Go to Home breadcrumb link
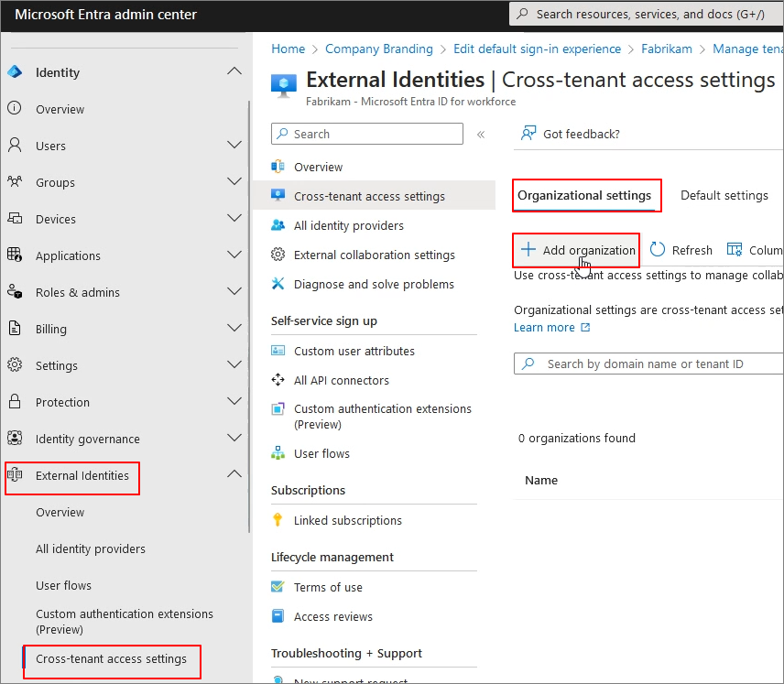Image resolution: width=784 pixels, height=684 pixels. pos(288,49)
